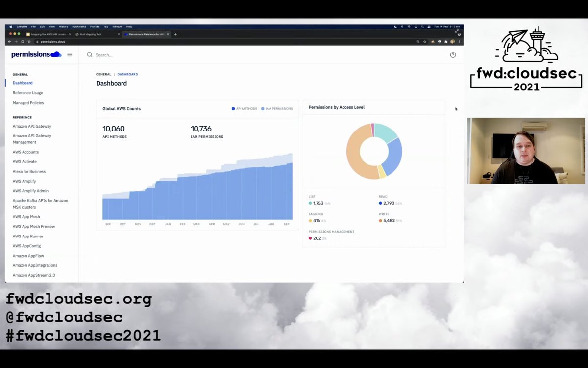Image resolution: width=588 pixels, height=368 pixels.
Task: Click the Write 5,482 value
Action: (388, 221)
